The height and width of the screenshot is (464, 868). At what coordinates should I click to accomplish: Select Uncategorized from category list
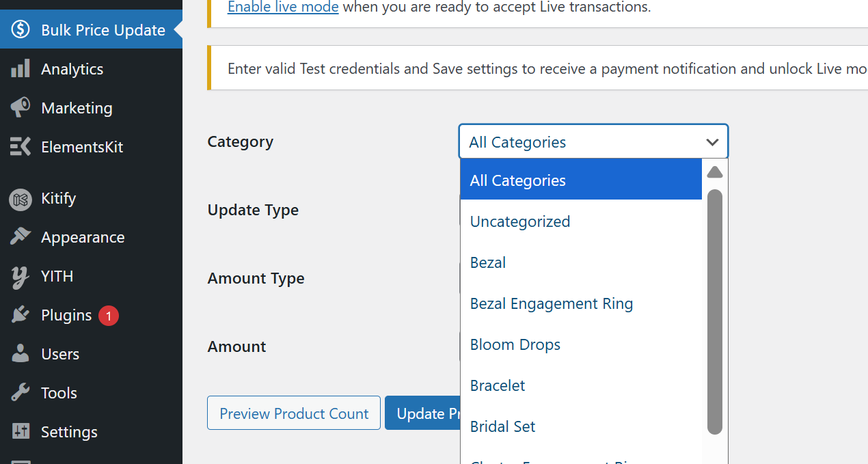pyautogui.click(x=520, y=221)
